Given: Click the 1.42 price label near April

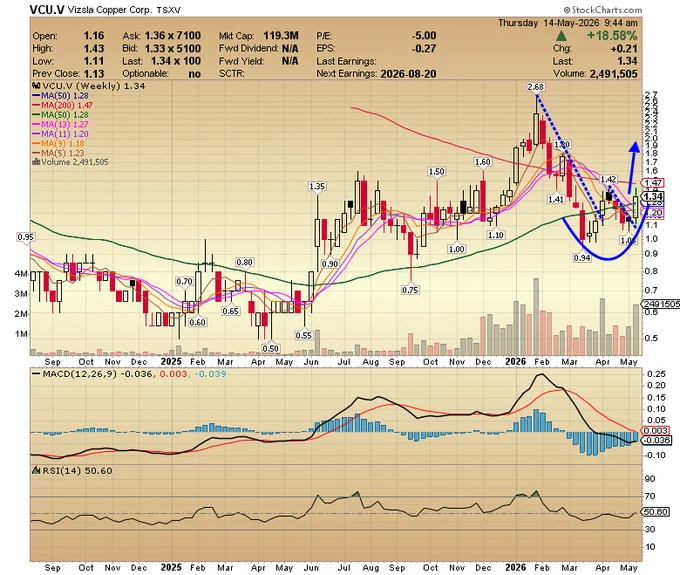Looking at the screenshot, I should click(608, 179).
